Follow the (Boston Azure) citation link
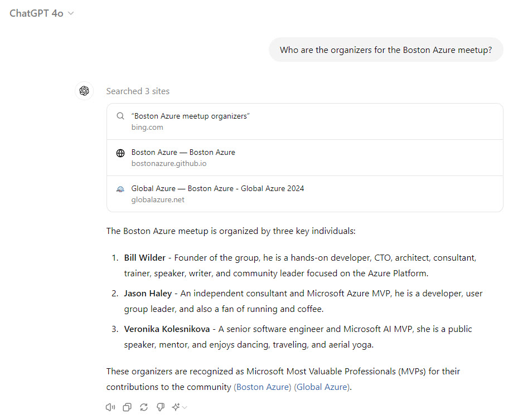Viewport: 518px width, 420px height. pyautogui.click(x=262, y=387)
